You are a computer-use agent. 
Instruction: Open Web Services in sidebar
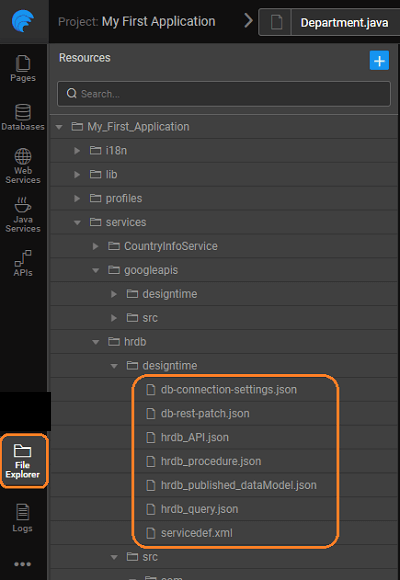[23, 166]
